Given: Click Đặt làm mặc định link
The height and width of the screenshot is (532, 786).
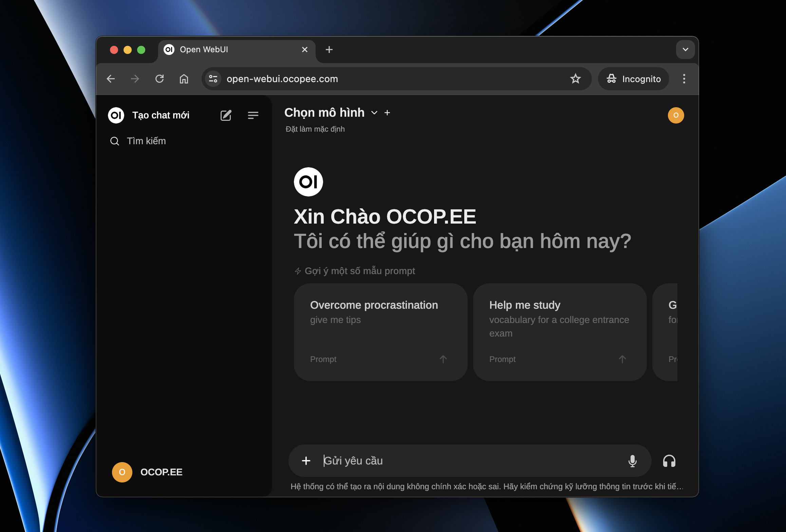Looking at the screenshot, I should pos(315,129).
